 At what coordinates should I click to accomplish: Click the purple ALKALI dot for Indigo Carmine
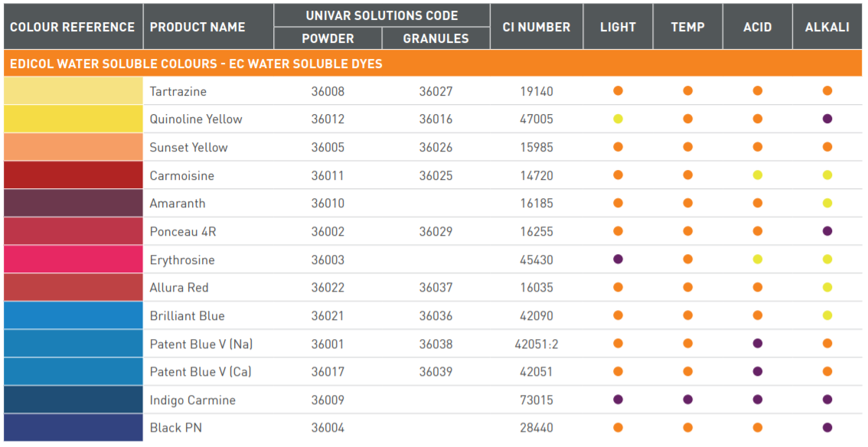click(x=827, y=400)
